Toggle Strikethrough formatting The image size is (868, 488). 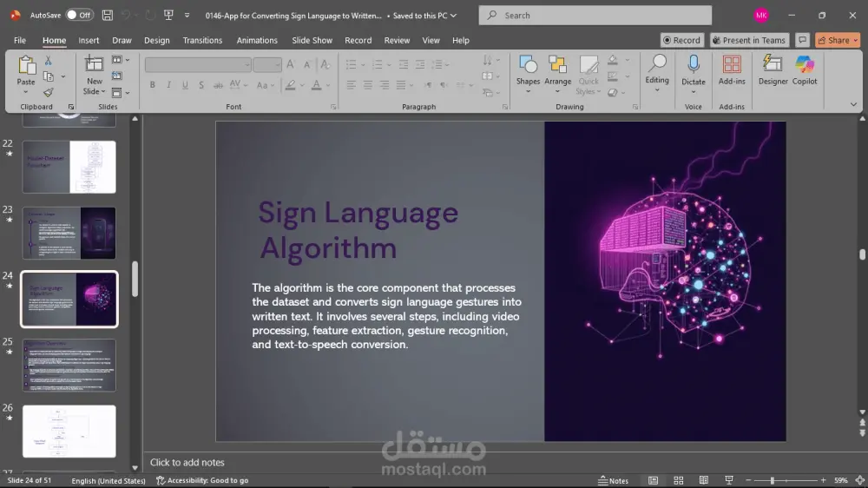point(218,85)
